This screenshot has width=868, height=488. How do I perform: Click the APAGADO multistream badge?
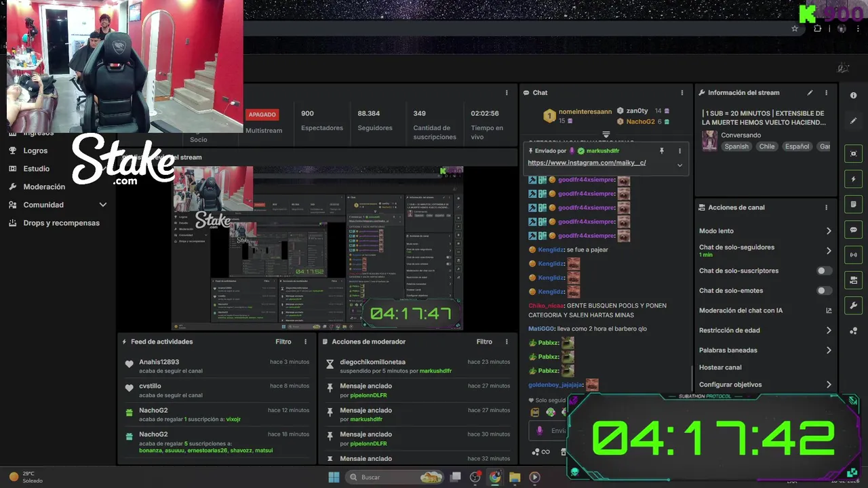tap(262, 115)
